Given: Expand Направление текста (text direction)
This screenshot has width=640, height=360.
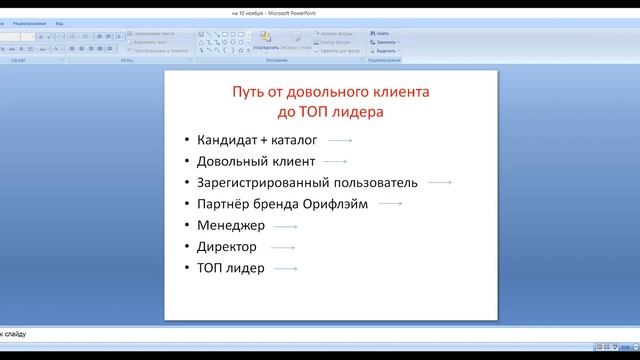Looking at the screenshot, I should (152, 33).
